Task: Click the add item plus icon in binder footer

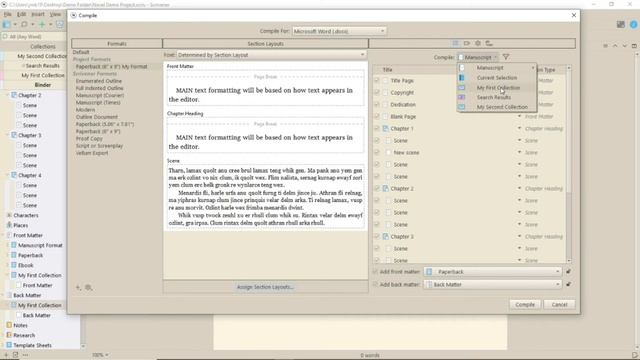Action: 6,355
